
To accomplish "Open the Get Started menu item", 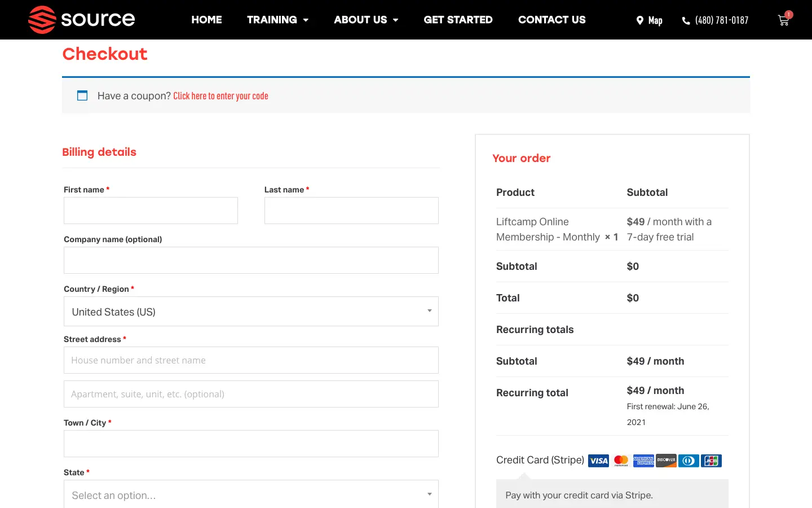I will point(458,20).
